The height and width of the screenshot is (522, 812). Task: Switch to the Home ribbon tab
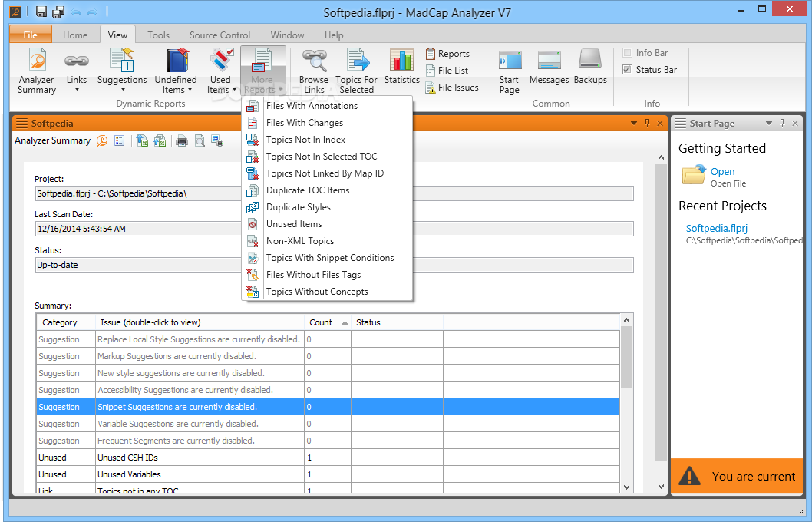pyautogui.click(x=75, y=35)
